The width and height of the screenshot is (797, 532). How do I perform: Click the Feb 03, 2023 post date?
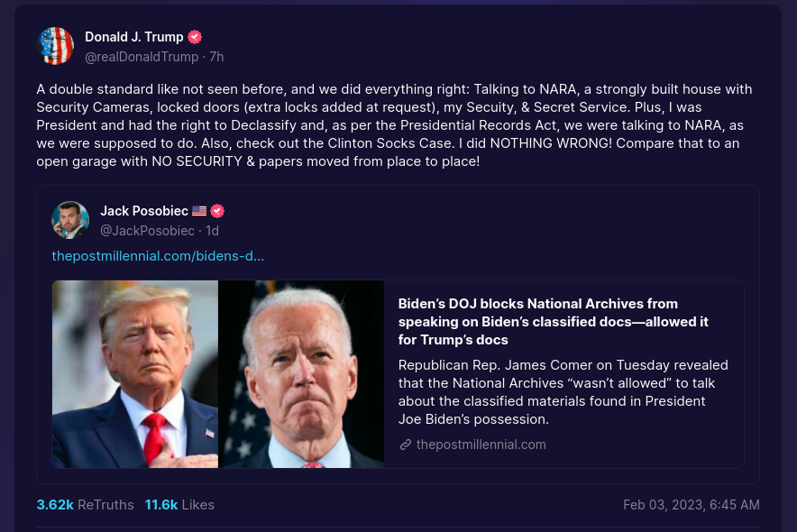(x=691, y=505)
